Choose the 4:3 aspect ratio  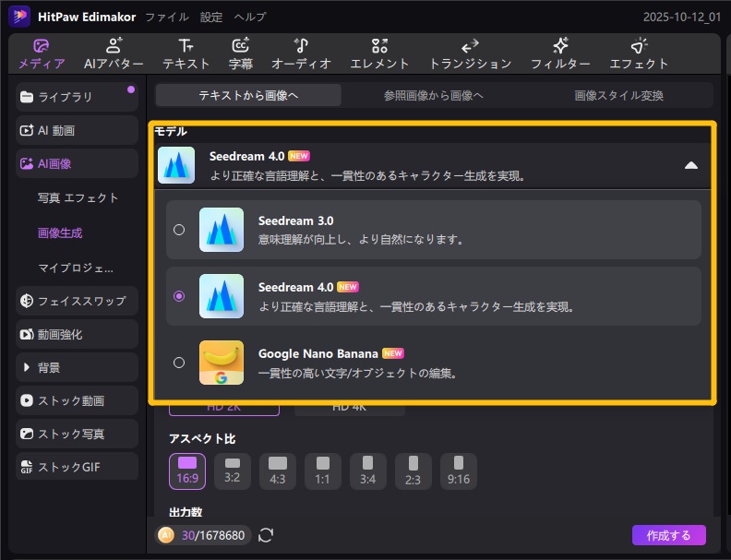(278, 471)
